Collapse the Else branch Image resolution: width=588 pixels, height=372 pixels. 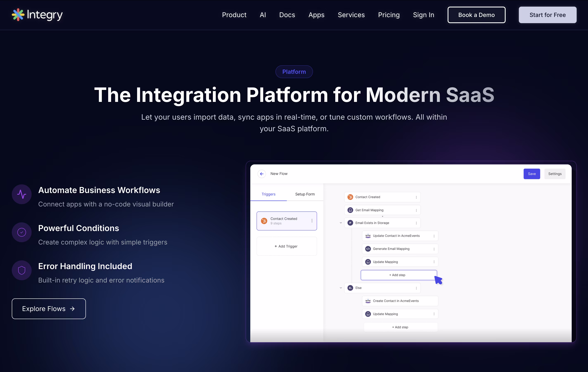[341, 288]
